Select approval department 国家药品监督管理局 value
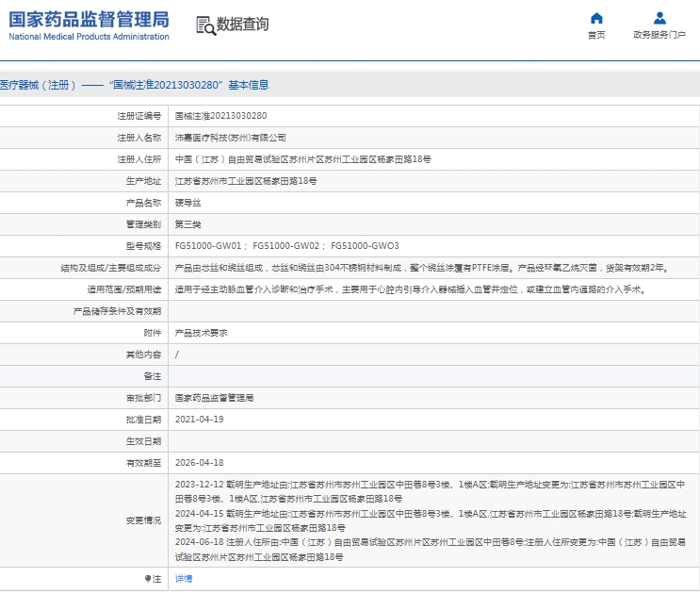Image resolution: width=700 pixels, height=594 pixels. coord(214,399)
